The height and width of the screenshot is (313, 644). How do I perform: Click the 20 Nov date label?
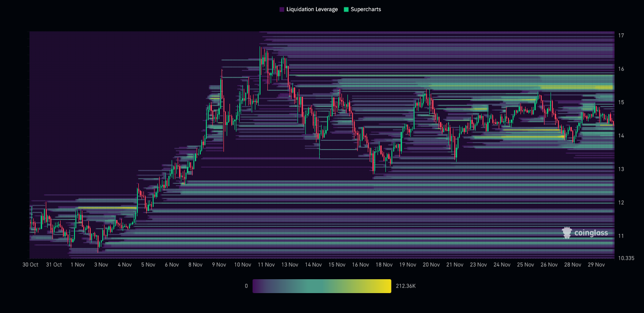click(431, 265)
